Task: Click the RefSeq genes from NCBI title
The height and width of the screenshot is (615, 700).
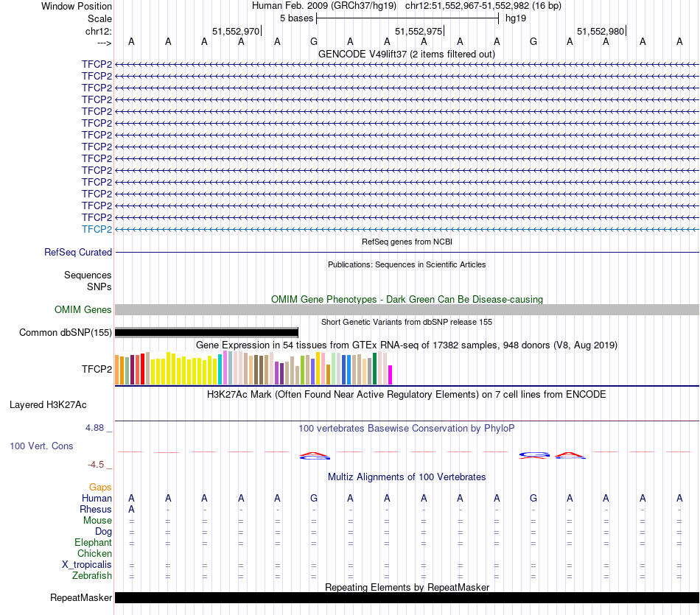Action: pos(407,242)
